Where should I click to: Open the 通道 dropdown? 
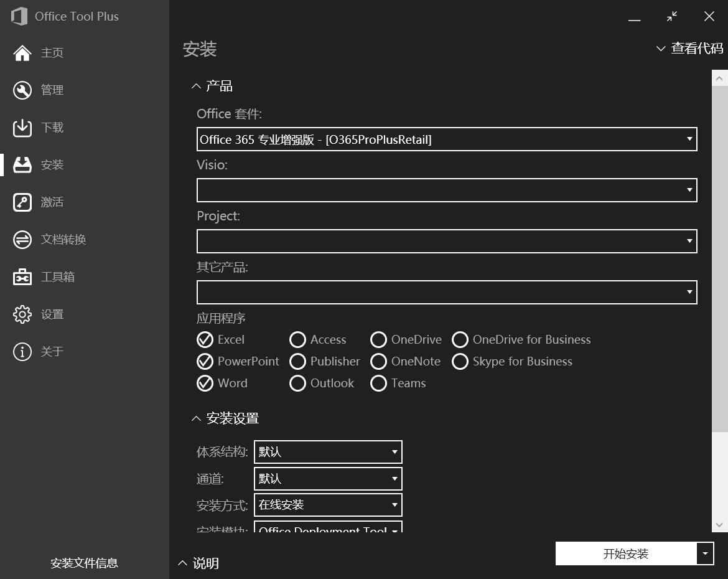pos(328,479)
